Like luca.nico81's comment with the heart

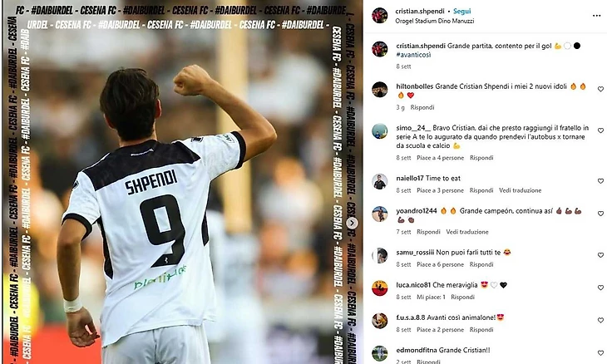pos(600,288)
